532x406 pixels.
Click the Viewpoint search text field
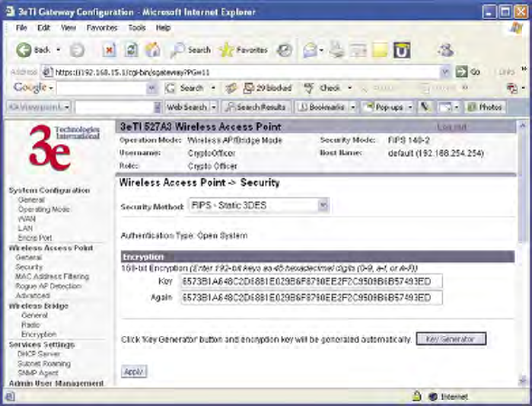tap(114, 107)
